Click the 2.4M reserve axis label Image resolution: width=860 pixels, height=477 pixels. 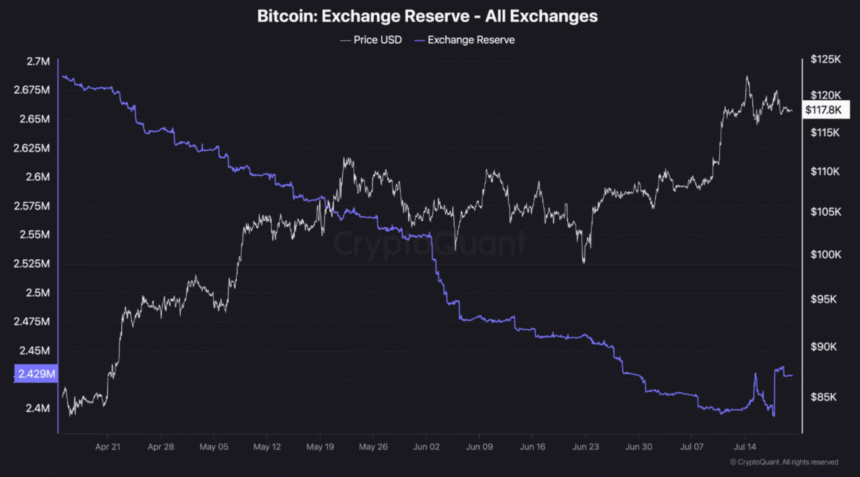click(37, 409)
